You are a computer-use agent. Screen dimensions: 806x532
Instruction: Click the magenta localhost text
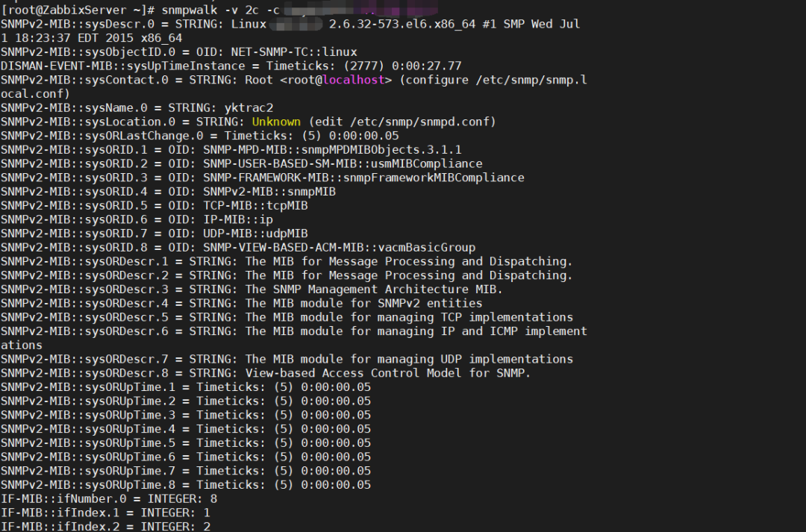point(354,80)
